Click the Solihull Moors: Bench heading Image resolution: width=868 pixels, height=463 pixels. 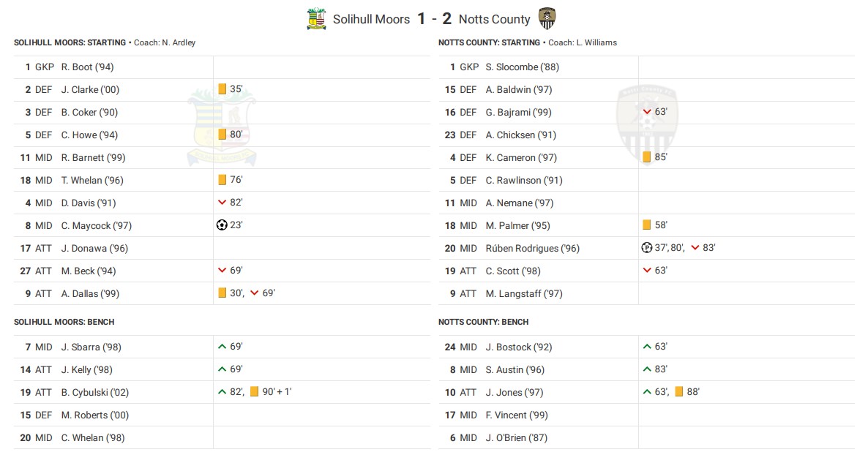coord(64,322)
